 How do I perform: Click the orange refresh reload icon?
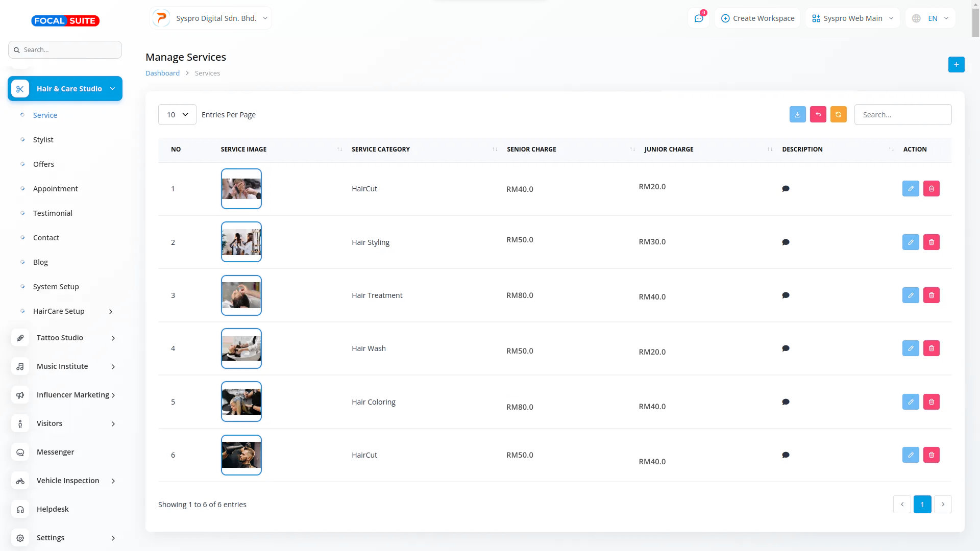coord(838,114)
